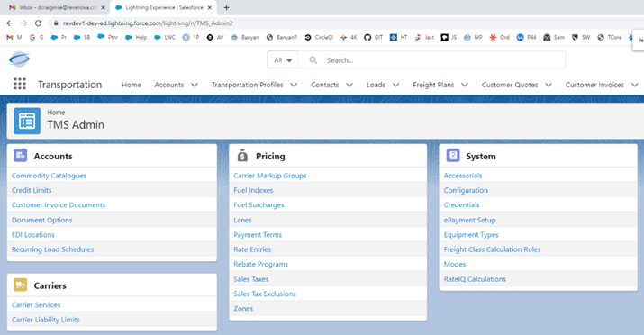Open the Recurring Load Schedules link
The width and height of the screenshot is (644, 335).
(52, 249)
